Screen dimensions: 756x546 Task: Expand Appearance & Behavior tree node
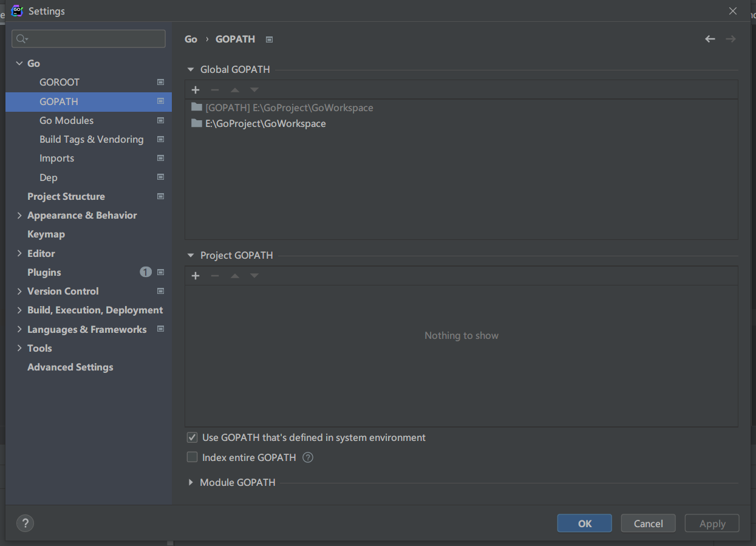click(19, 216)
